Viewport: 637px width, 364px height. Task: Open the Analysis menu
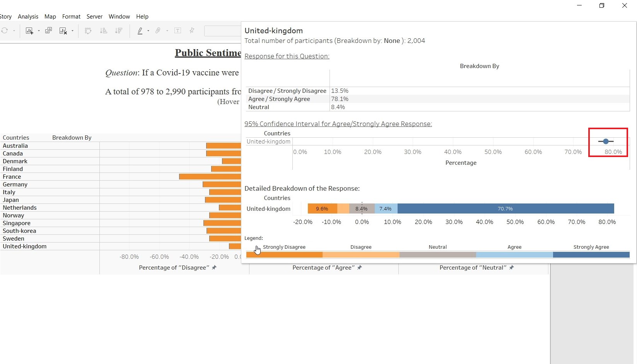coord(28,17)
